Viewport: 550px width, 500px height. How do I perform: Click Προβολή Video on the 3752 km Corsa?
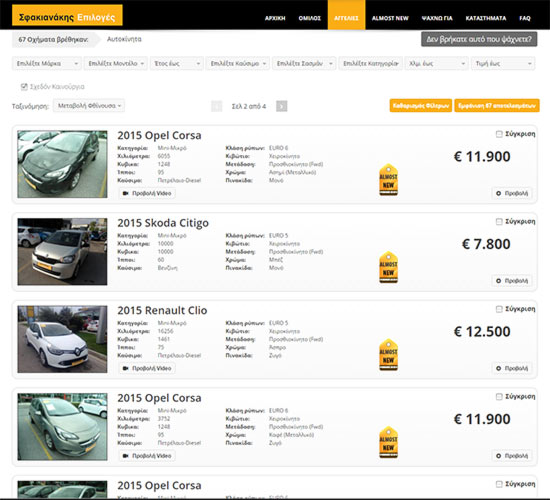click(x=147, y=456)
